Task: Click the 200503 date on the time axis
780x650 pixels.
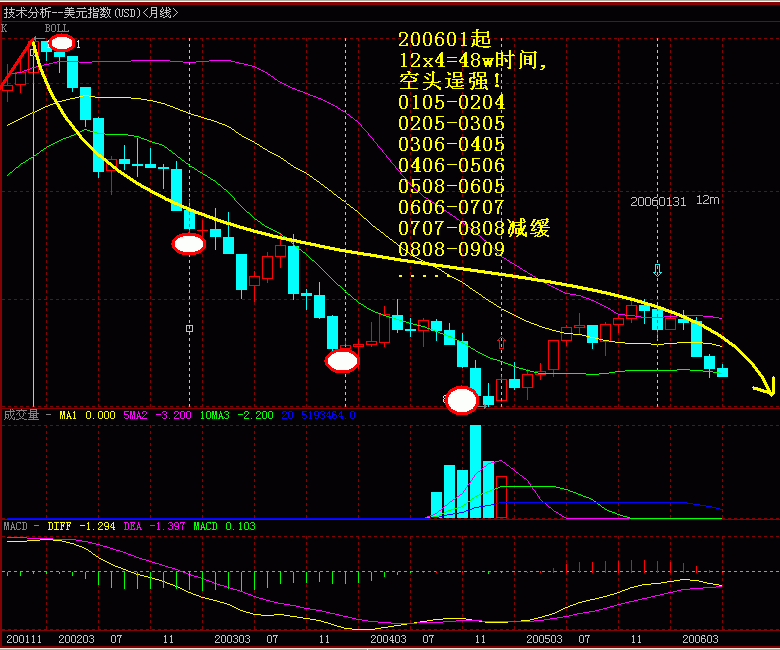Action: (544, 638)
